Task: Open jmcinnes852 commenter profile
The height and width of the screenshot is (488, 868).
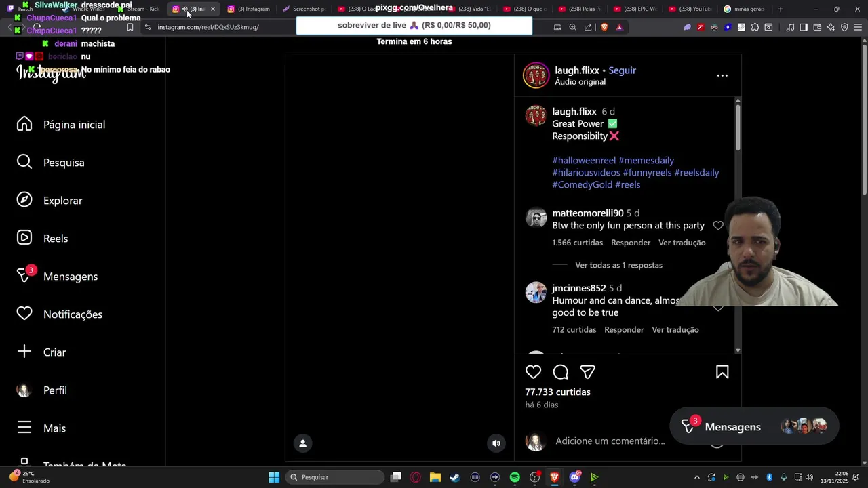Action: click(578, 289)
